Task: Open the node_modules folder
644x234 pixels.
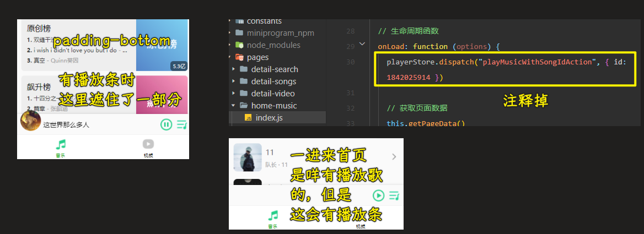Action: (273, 45)
